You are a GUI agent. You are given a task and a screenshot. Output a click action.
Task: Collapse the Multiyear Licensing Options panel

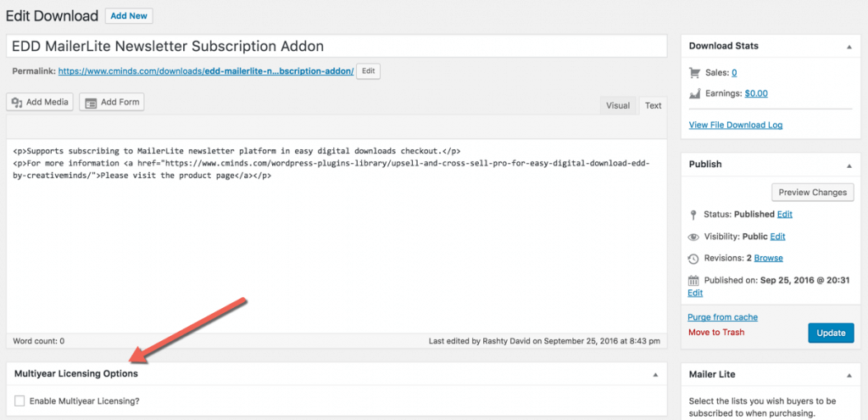point(654,374)
